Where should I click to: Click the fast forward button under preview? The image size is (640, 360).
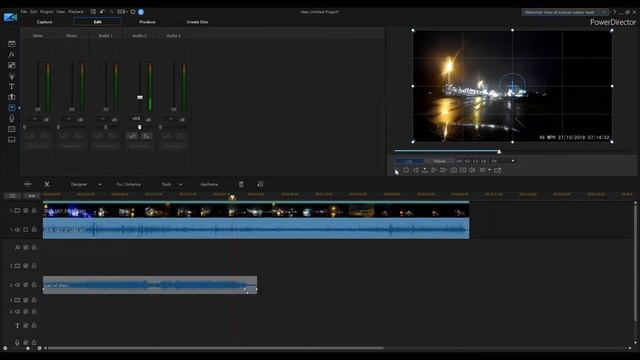[443, 170]
